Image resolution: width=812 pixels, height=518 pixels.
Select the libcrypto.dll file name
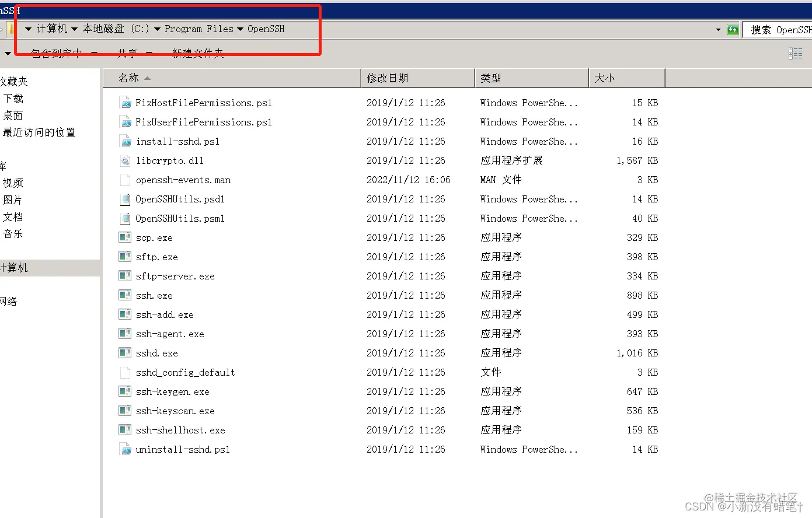[170, 160]
